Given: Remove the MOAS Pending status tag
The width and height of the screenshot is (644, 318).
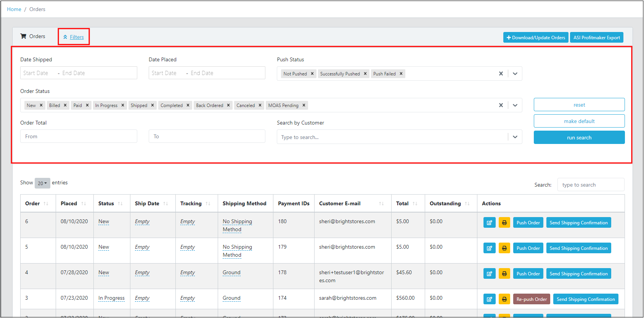Looking at the screenshot, I should [x=304, y=105].
